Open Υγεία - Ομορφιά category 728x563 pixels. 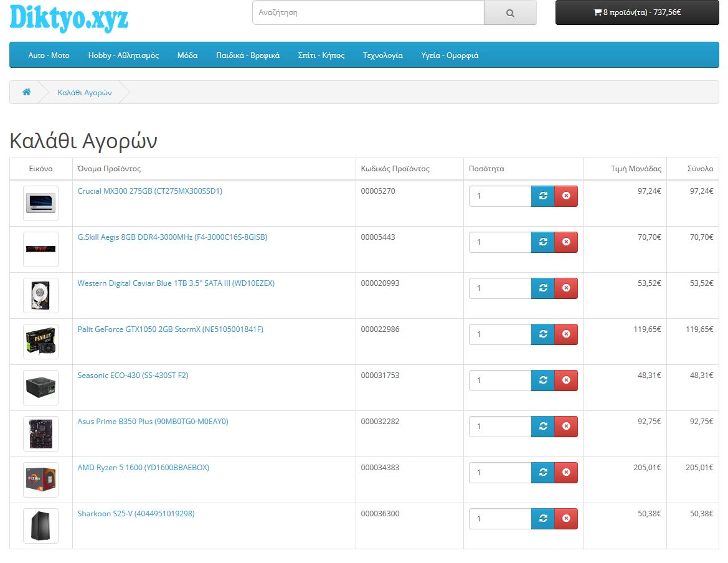click(450, 55)
